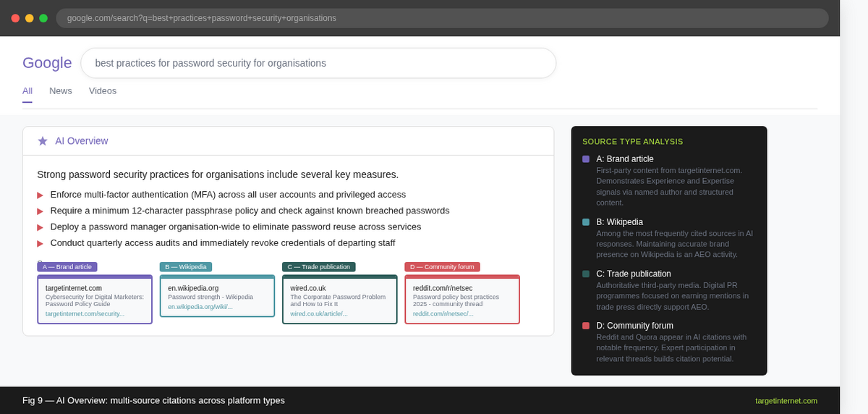
Task: Follow the en.wikipedia.org/wiki/... link
Action: [200, 307]
